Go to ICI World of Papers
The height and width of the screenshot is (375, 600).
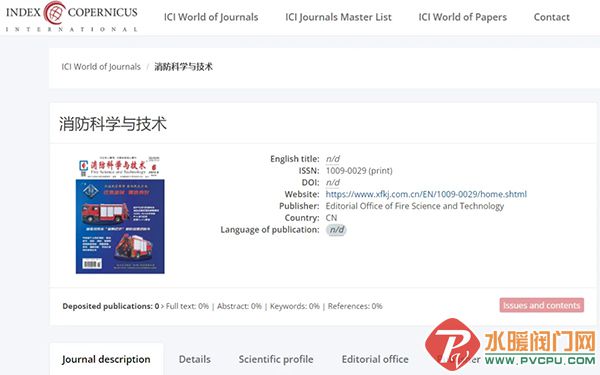(x=462, y=17)
